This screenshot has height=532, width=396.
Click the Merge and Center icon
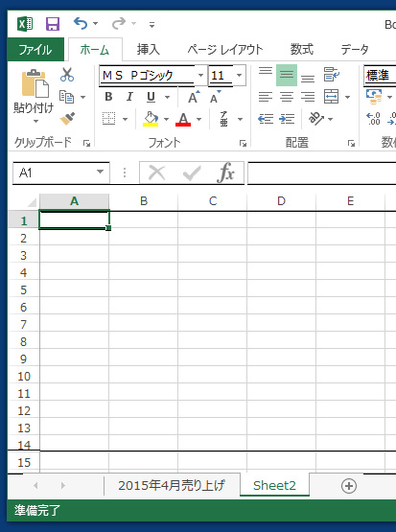(331, 97)
